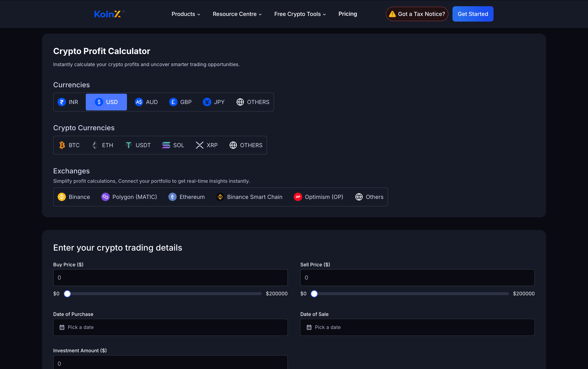Click the KoinX logo
The height and width of the screenshot is (369, 588).
[x=108, y=14]
